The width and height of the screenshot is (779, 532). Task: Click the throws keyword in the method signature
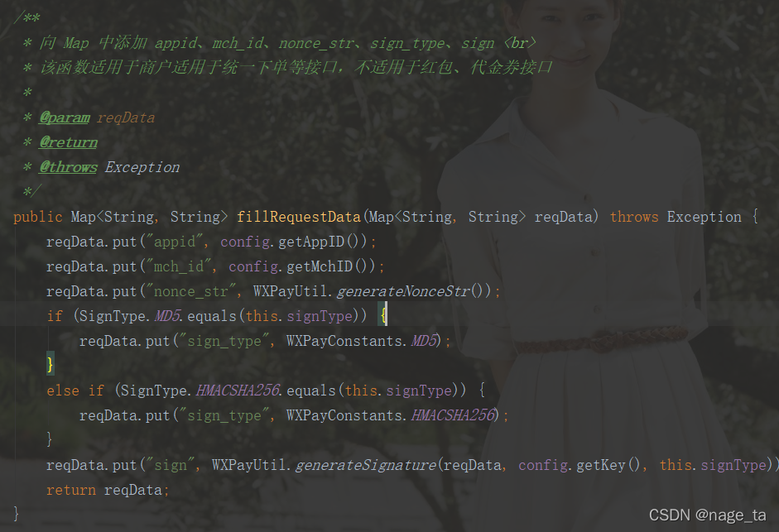[x=634, y=217]
